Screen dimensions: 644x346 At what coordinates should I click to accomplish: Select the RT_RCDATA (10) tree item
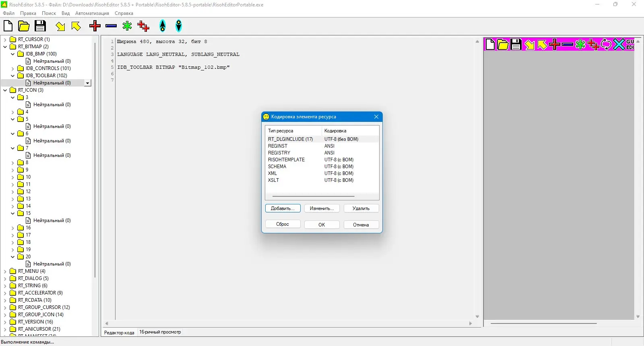click(x=35, y=300)
